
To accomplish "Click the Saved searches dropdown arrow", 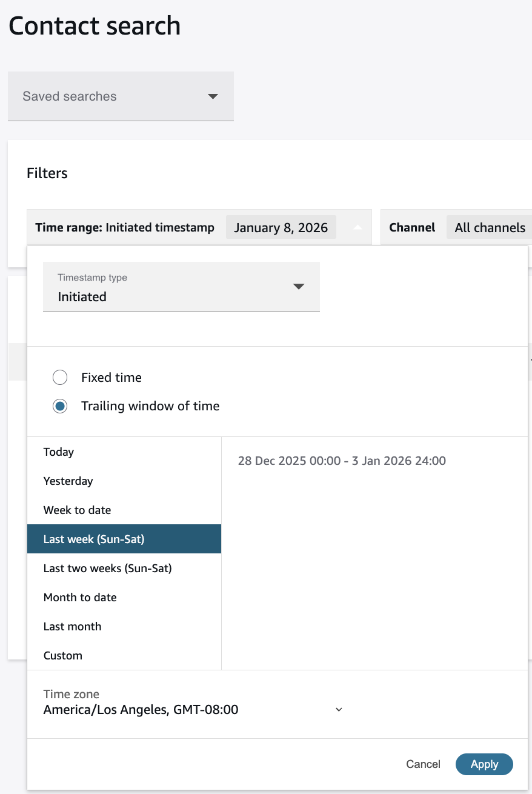I will [x=213, y=96].
